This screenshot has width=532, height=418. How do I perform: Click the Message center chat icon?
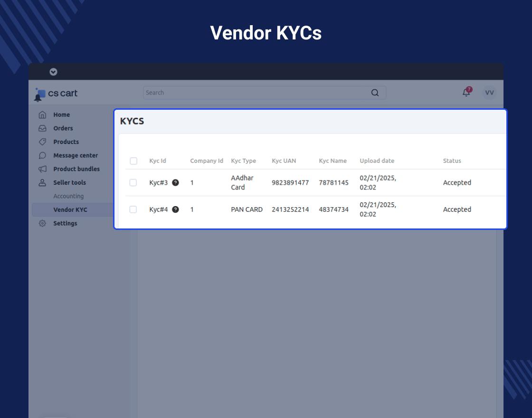42,155
